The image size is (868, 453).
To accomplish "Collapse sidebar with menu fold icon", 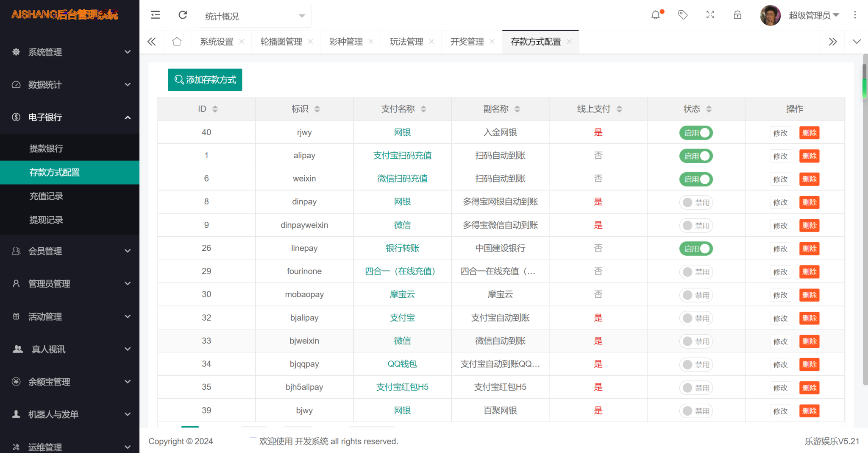I will pos(156,15).
